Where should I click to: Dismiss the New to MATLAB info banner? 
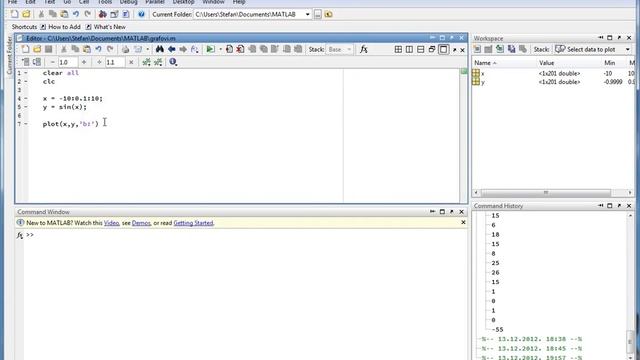463,222
